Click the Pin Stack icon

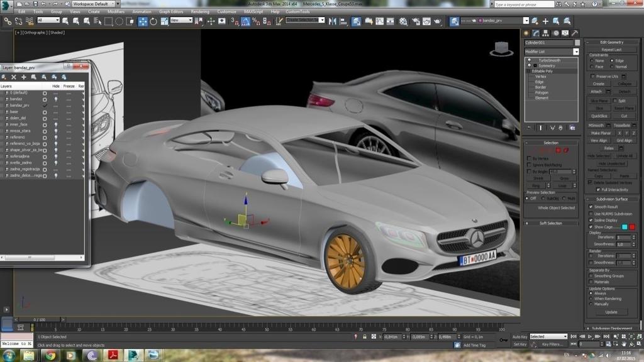click(529, 128)
